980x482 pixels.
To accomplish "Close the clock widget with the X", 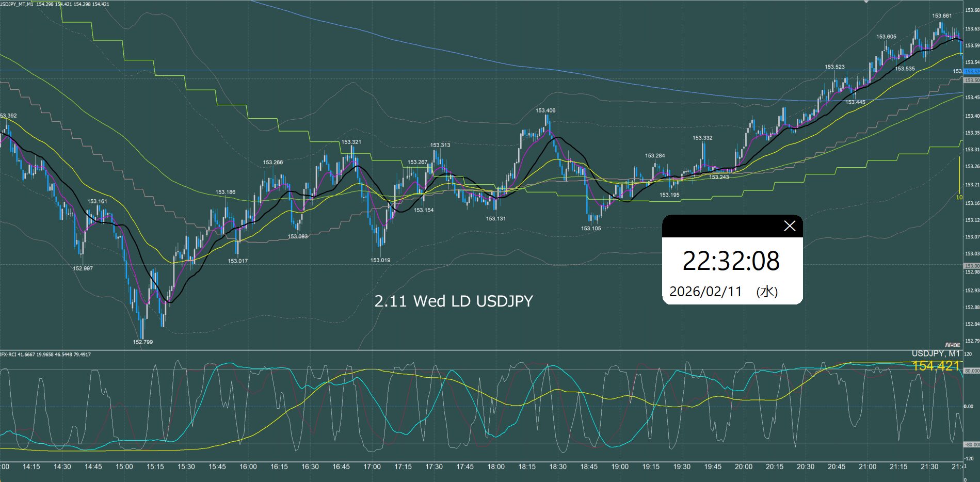I will (789, 226).
